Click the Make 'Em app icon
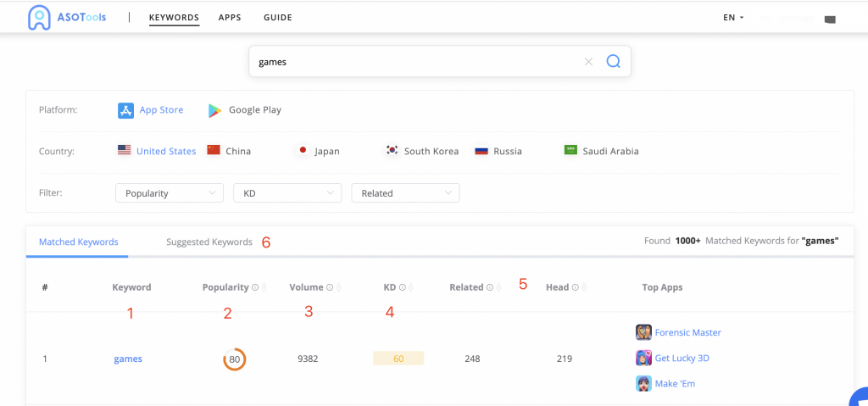Screen dimensions: 868x406 point(643,383)
